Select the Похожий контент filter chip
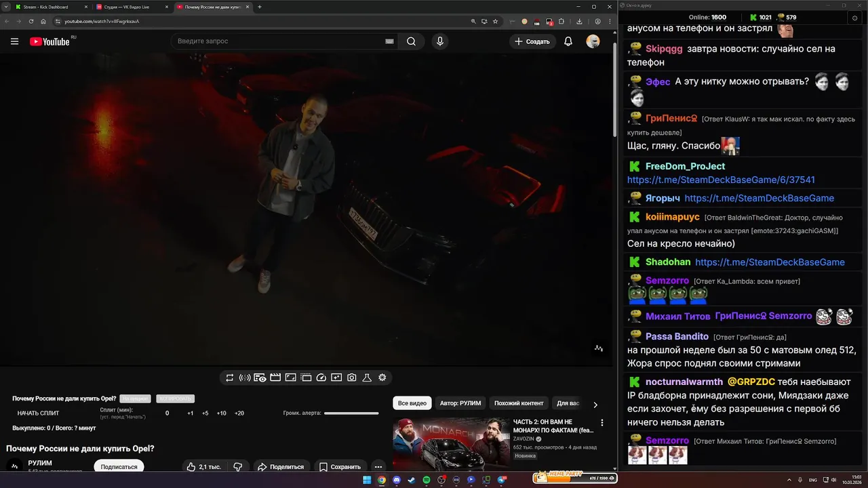 [x=519, y=403]
